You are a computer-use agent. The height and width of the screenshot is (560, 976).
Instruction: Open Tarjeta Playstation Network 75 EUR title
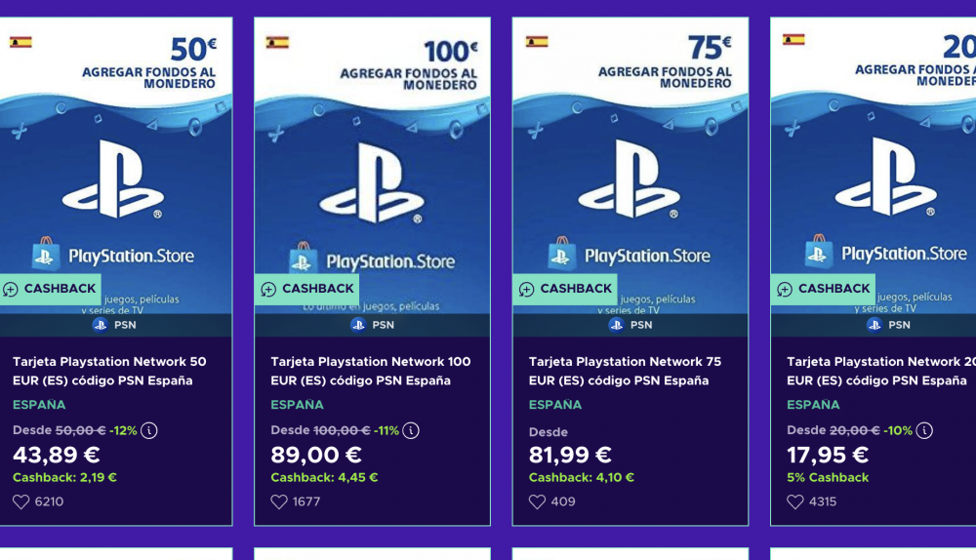[x=625, y=371]
